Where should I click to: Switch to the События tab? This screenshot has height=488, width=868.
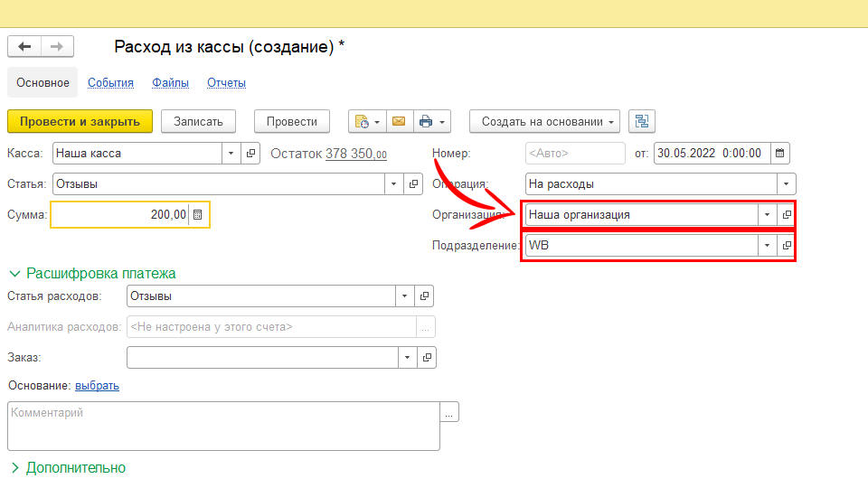(110, 83)
